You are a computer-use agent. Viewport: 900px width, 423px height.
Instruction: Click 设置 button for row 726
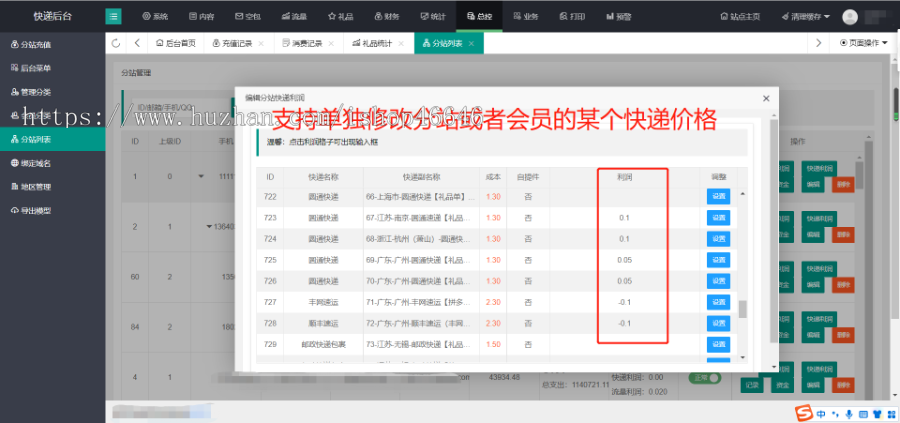pos(718,281)
